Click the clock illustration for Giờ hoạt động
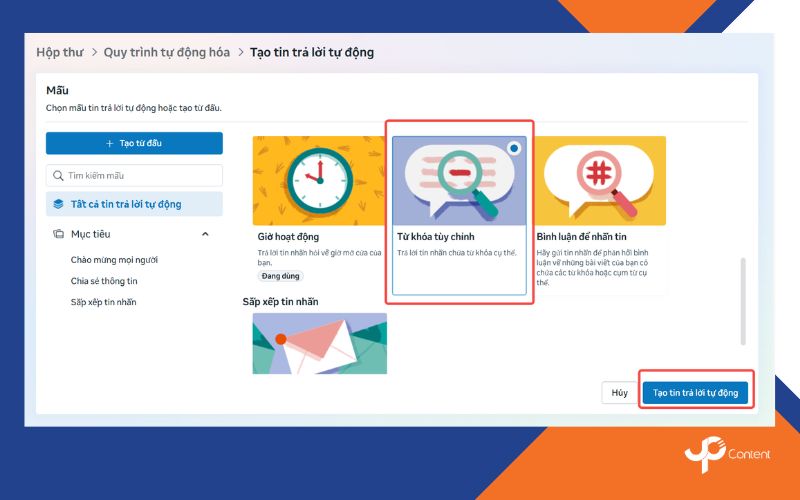Viewport: 800px width, 500px height. 319,180
